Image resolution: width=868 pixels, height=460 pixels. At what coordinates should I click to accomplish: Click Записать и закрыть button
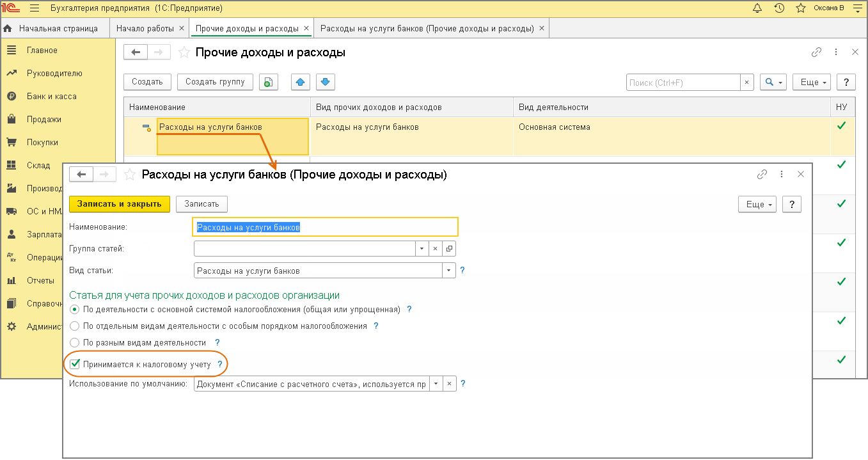click(x=120, y=204)
